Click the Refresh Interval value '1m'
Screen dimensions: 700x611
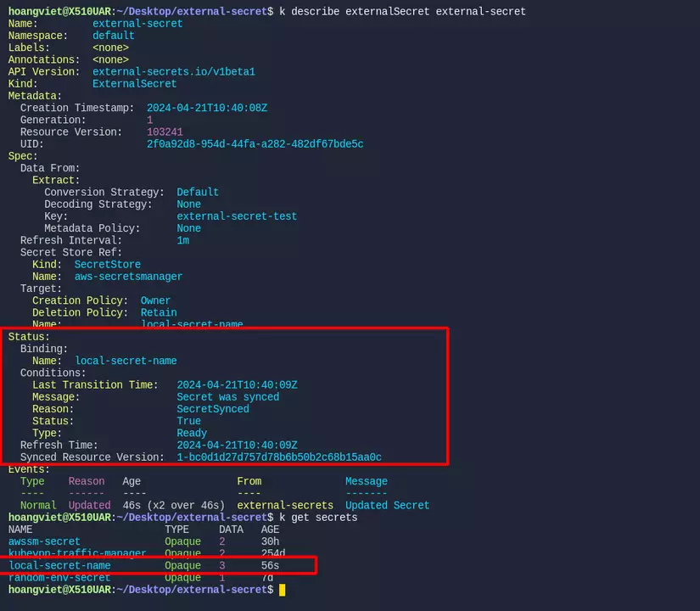point(183,241)
